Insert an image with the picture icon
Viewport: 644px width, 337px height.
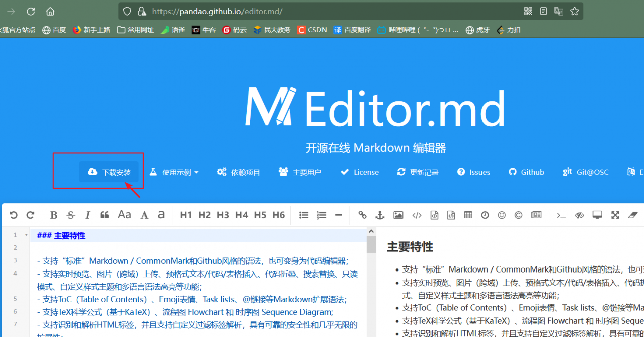pyautogui.click(x=398, y=215)
